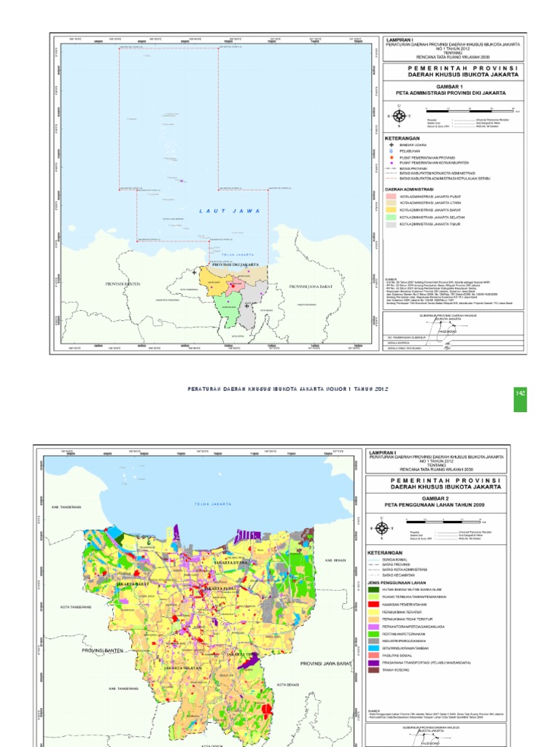The height and width of the screenshot is (747, 560).
Task: Click the 'GAMBAR 2' title text
Action: click(436, 498)
